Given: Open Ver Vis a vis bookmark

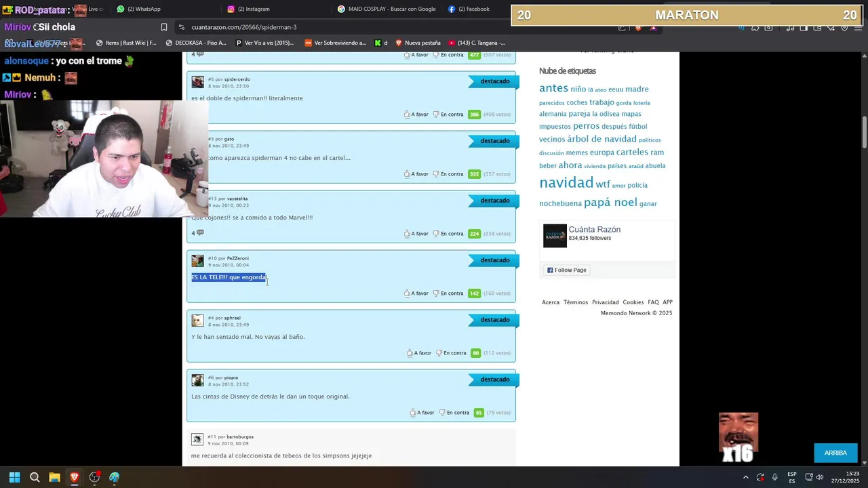Looking at the screenshot, I should pyautogui.click(x=264, y=43).
